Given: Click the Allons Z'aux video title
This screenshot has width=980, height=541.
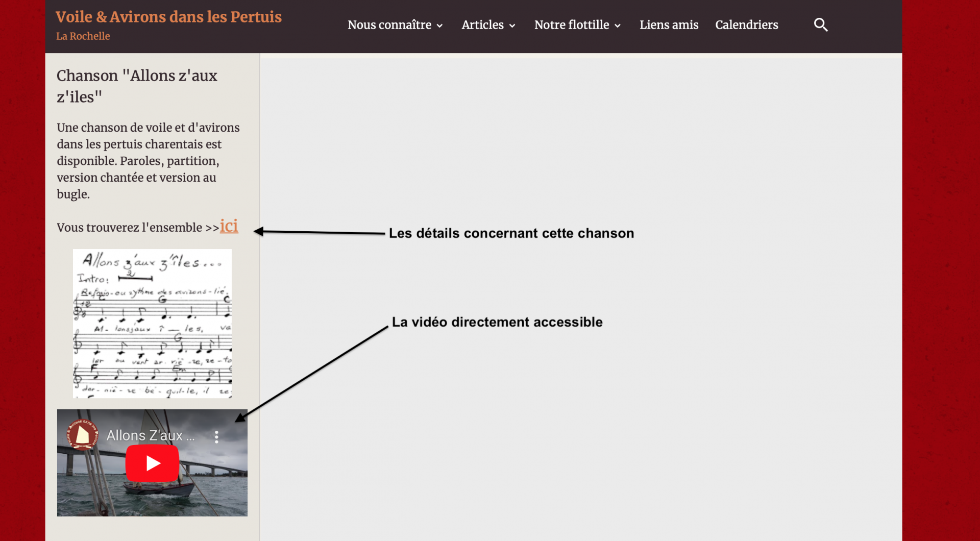Looking at the screenshot, I should pos(151,435).
